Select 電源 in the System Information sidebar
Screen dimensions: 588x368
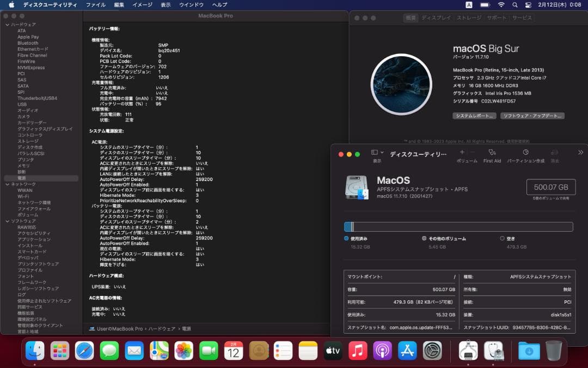point(22,178)
